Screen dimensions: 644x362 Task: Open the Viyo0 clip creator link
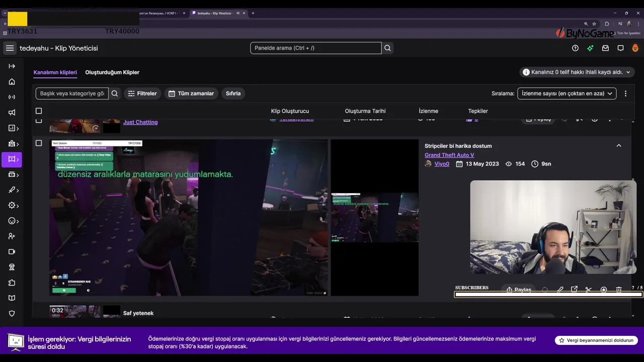442,164
